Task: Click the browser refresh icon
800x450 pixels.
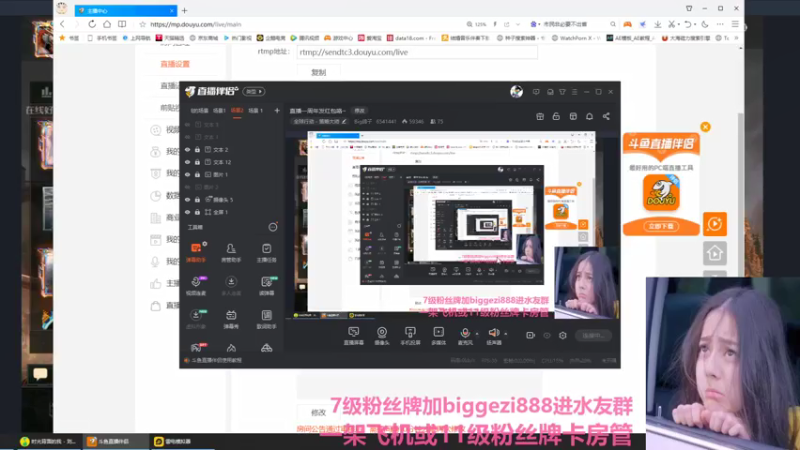Action: tap(92, 24)
